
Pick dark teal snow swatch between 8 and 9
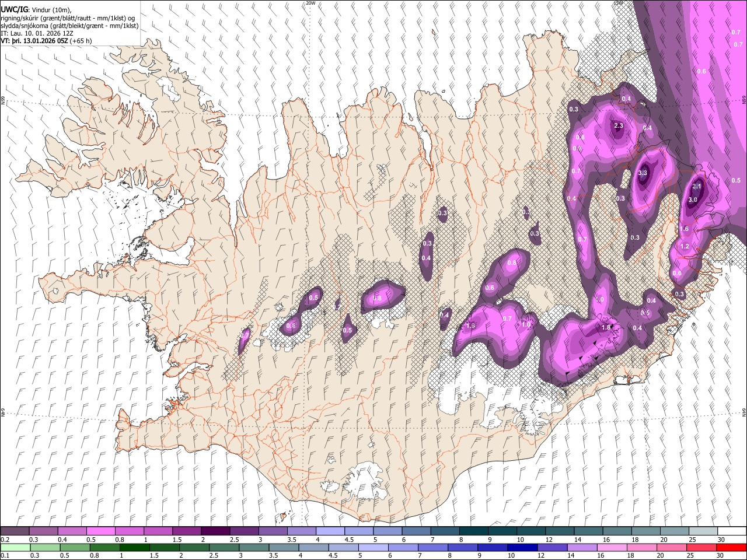tap(473, 531)
